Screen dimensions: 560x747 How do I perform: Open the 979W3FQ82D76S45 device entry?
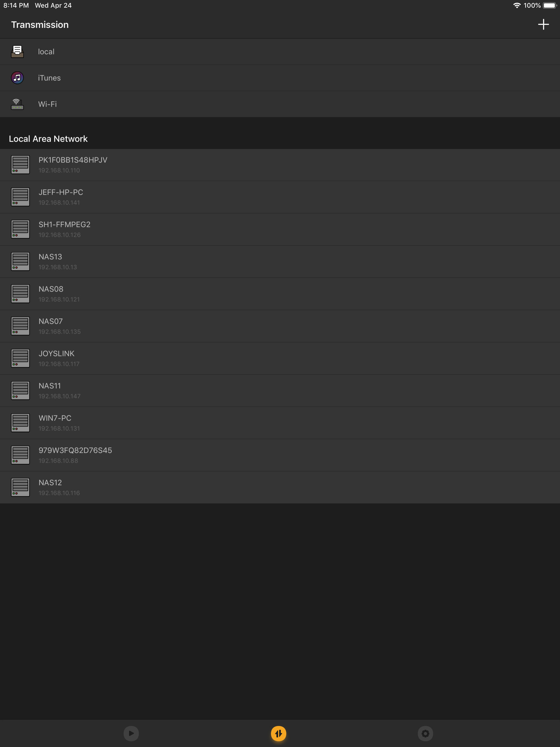pyautogui.click(x=75, y=454)
